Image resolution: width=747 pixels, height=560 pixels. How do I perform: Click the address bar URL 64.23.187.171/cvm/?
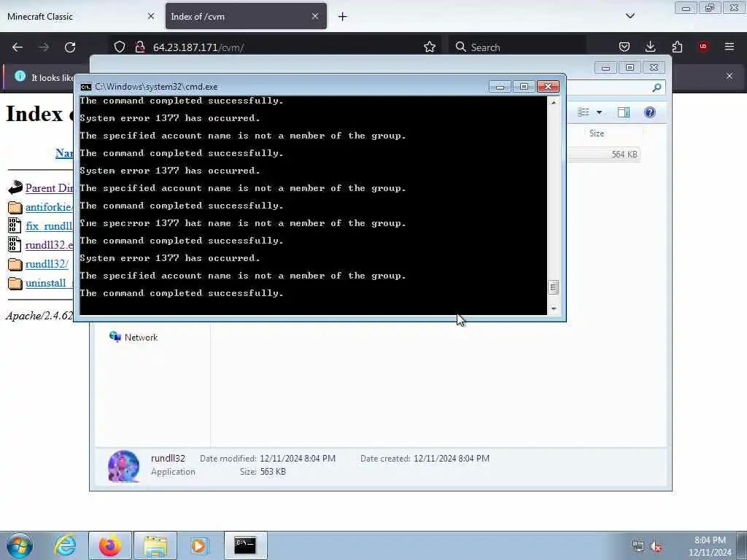198,47
